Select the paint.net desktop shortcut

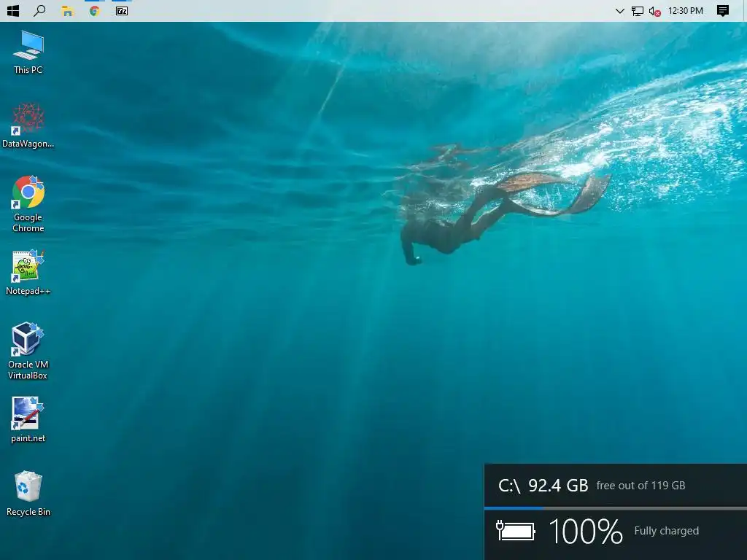[28, 419]
